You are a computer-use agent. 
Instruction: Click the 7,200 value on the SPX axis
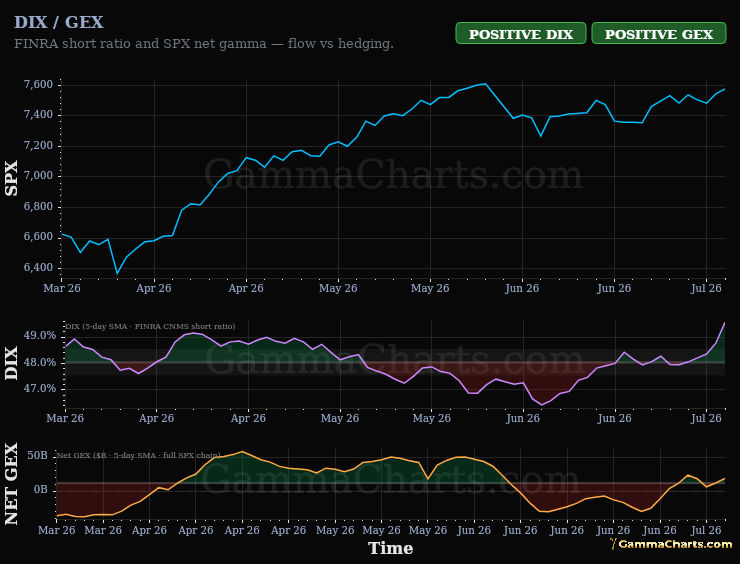38,145
